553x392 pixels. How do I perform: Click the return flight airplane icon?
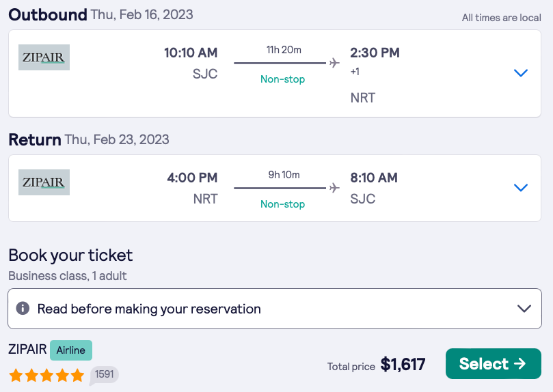coord(334,188)
